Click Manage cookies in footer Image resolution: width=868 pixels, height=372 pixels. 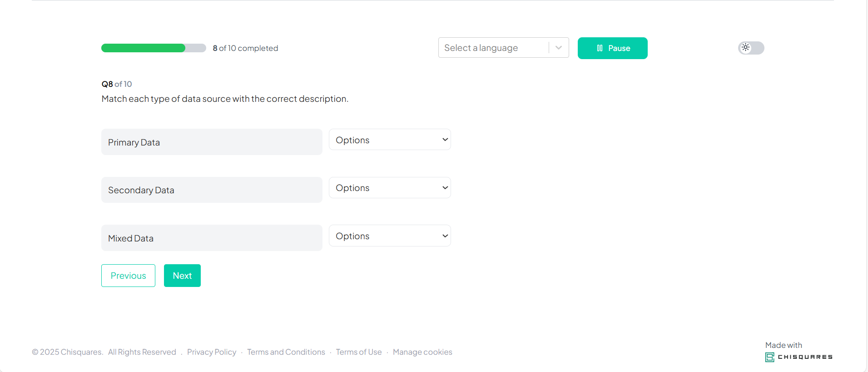point(422,352)
